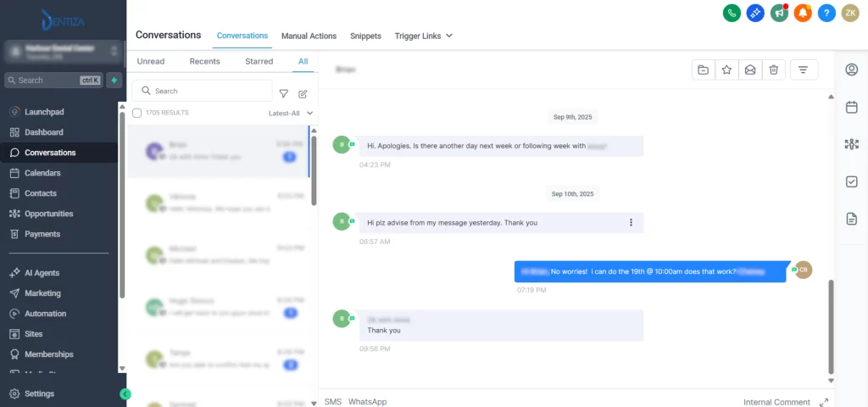This screenshot has height=407, width=868.
Task: Click the blue help question mark icon
Action: point(826,13)
